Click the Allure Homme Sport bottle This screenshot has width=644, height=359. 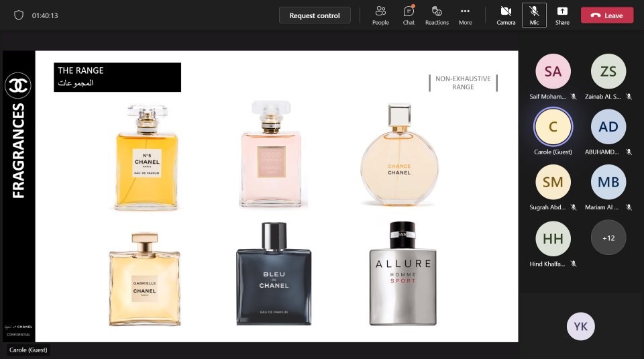point(403,274)
